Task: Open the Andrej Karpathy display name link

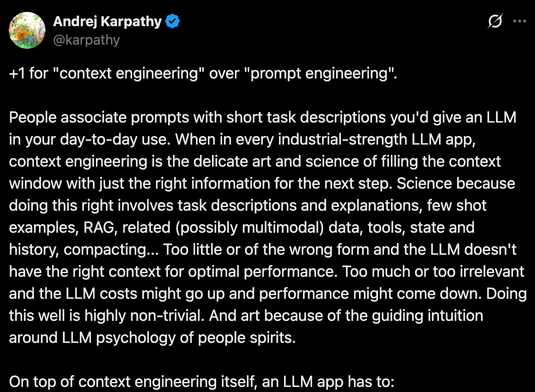Action: tap(107, 21)
